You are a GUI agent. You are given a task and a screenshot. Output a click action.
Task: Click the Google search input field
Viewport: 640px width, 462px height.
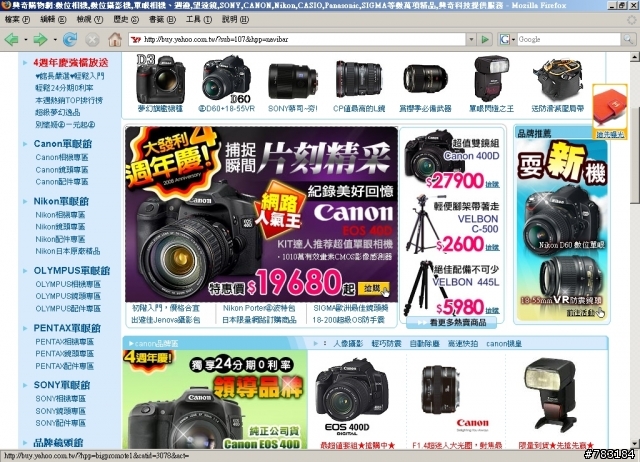(x=568, y=40)
